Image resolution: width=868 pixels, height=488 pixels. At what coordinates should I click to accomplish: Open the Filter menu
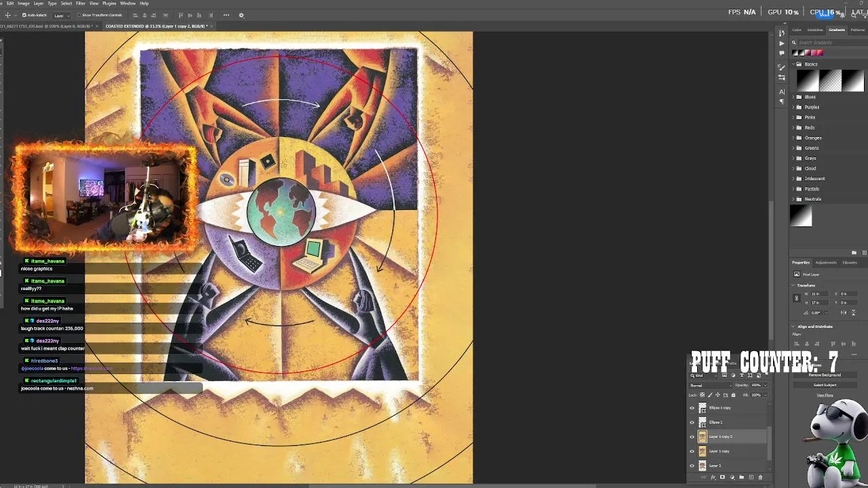tap(81, 3)
